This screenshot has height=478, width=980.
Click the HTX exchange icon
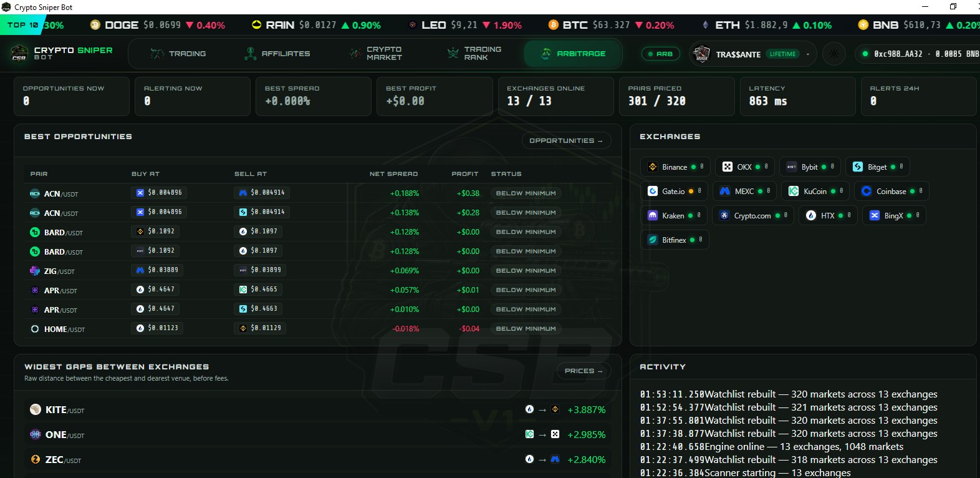pyautogui.click(x=811, y=215)
